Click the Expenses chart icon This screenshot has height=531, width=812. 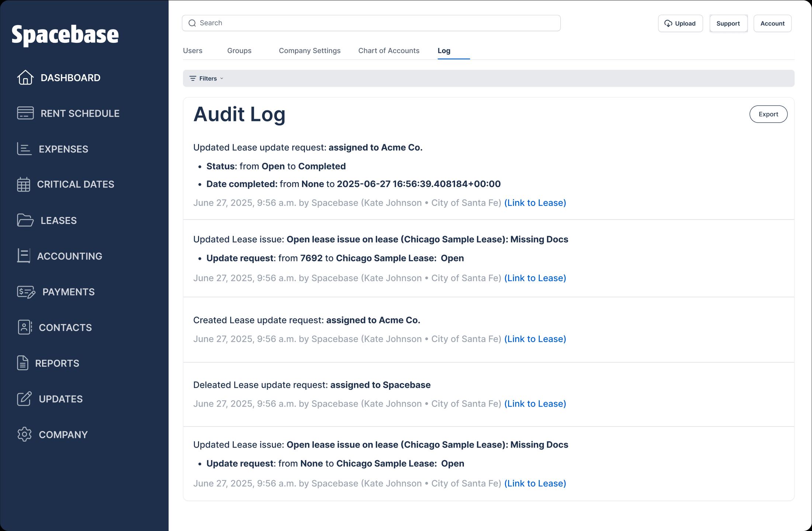point(24,149)
